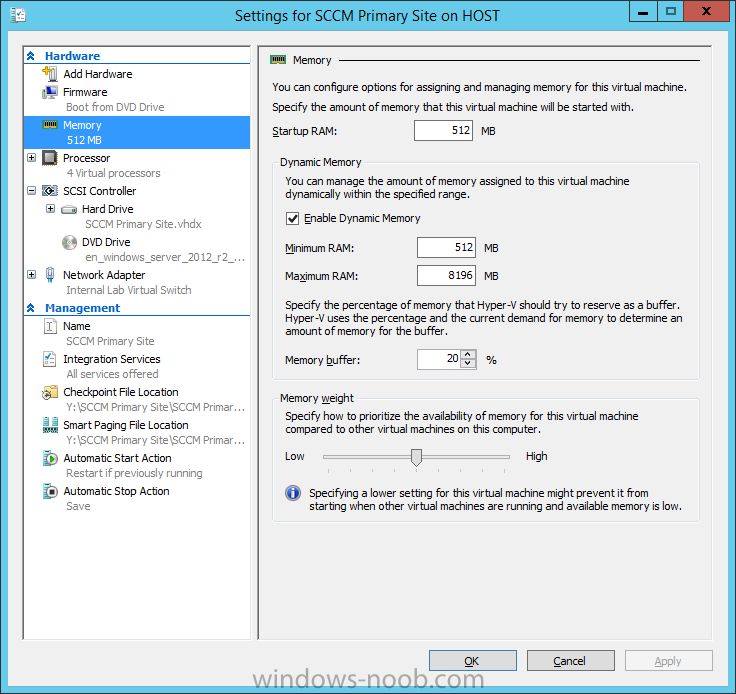
Task: Click the Automatic Start Action icon
Action: (50, 458)
